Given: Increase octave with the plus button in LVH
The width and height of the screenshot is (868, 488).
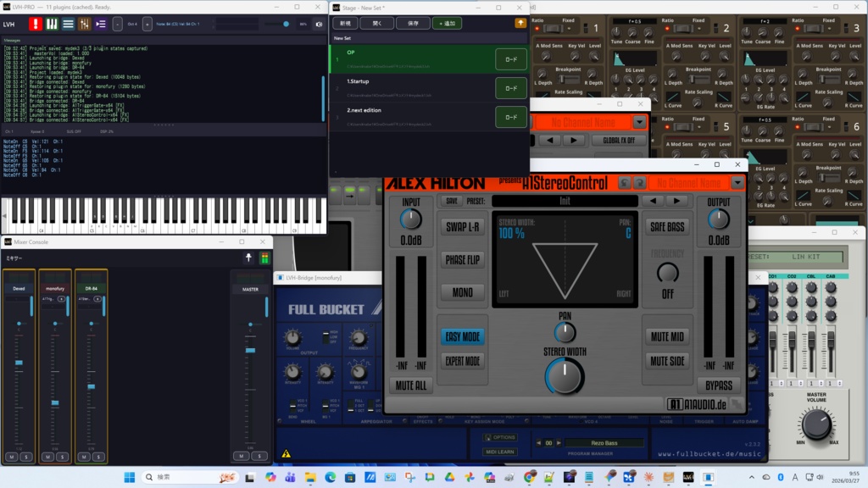Looking at the screenshot, I should [147, 24].
